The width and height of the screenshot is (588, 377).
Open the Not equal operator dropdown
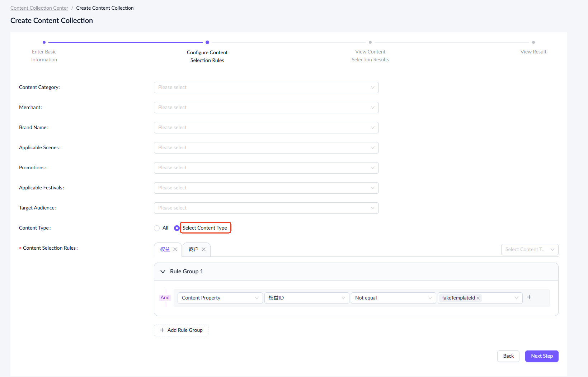tap(393, 298)
